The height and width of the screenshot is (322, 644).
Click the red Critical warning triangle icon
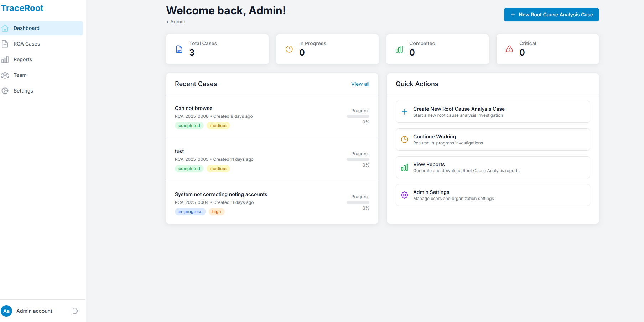point(509,49)
